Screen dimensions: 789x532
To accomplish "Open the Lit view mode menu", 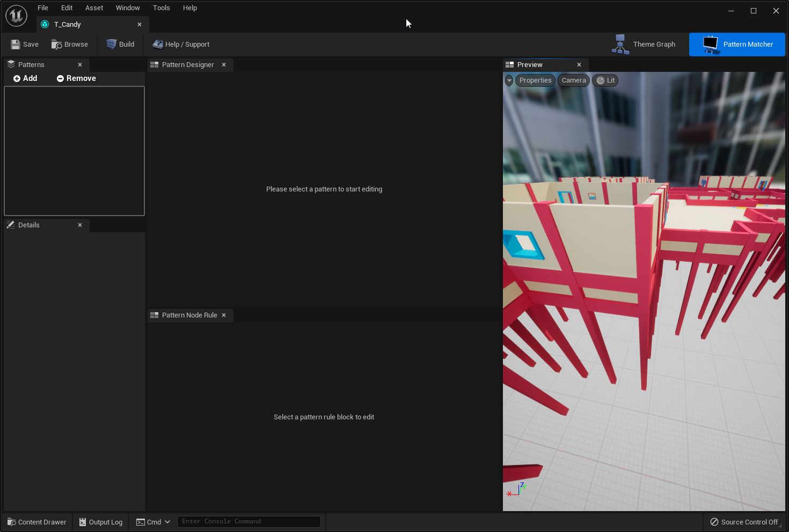I will [605, 80].
